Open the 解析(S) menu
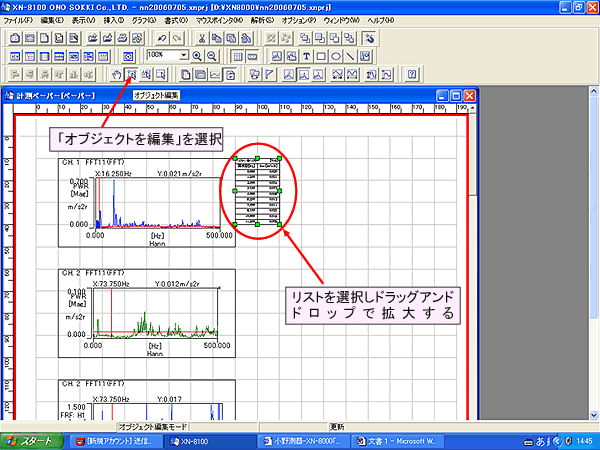The width and height of the screenshot is (600, 450). (x=262, y=20)
